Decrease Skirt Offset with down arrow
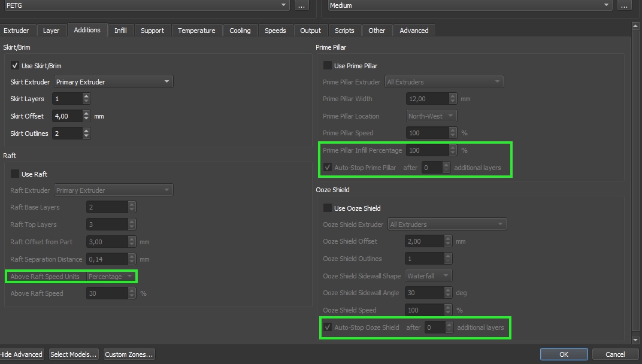Screen dimensions: 642x364 86,119
